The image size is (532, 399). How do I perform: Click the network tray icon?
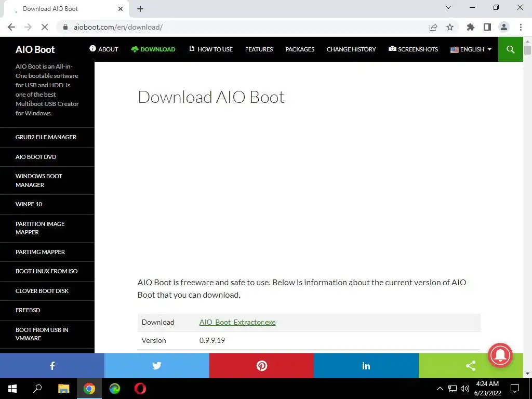453,389
